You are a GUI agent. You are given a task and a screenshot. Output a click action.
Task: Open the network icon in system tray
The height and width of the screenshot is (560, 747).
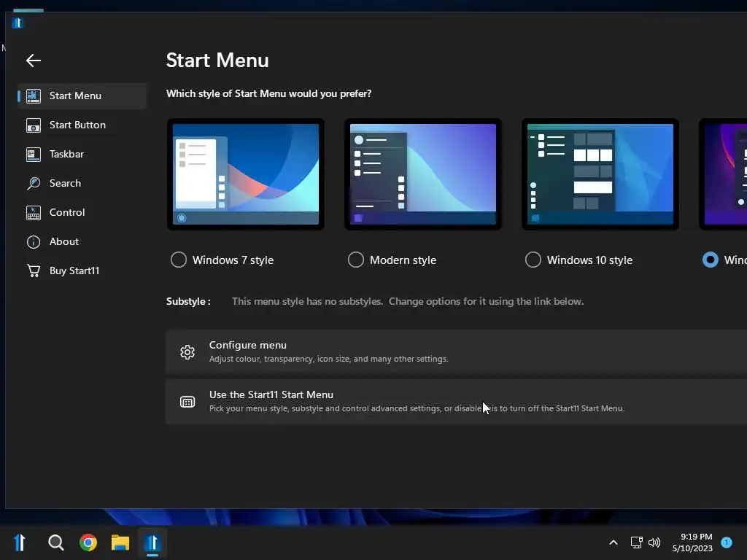point(636,542)
